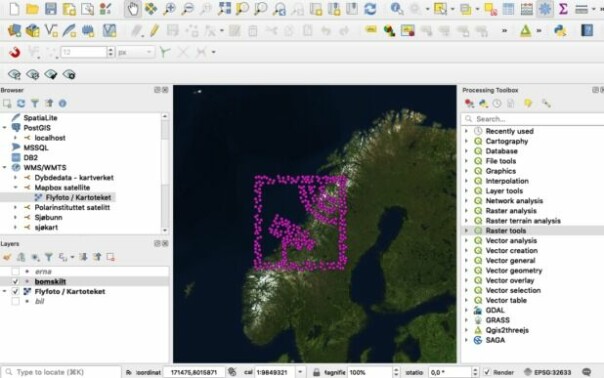Click Python scripts icon in Processing Toolbox
The image size is (604, 378).
[x=483, y=103]
